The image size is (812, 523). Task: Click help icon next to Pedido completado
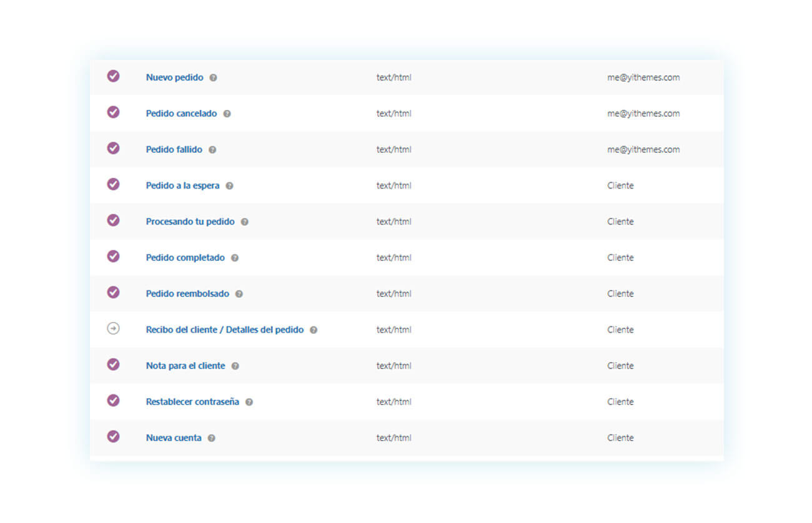coord(235,258)
